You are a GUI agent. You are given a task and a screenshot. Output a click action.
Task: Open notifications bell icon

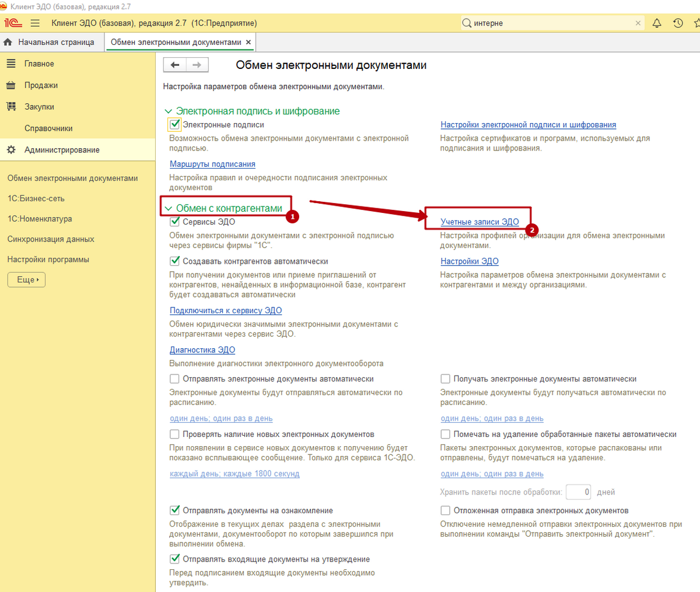(657, 23)
